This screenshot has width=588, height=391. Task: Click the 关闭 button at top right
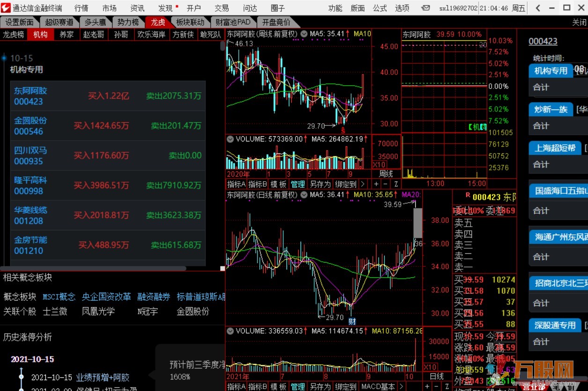point(580,22)
